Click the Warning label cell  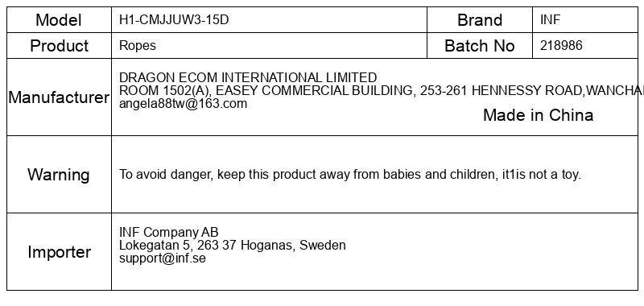coord(59,175)
